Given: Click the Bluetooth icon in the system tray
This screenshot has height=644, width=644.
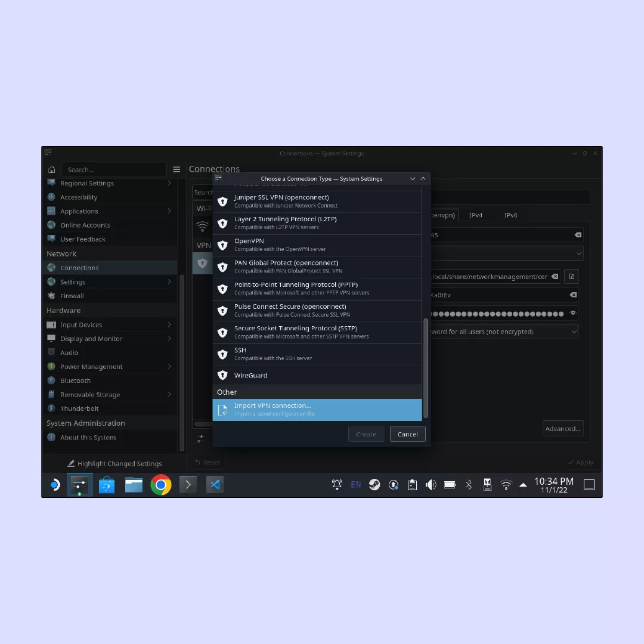Looking at the screenshot, I should click(x=469, y=485).
